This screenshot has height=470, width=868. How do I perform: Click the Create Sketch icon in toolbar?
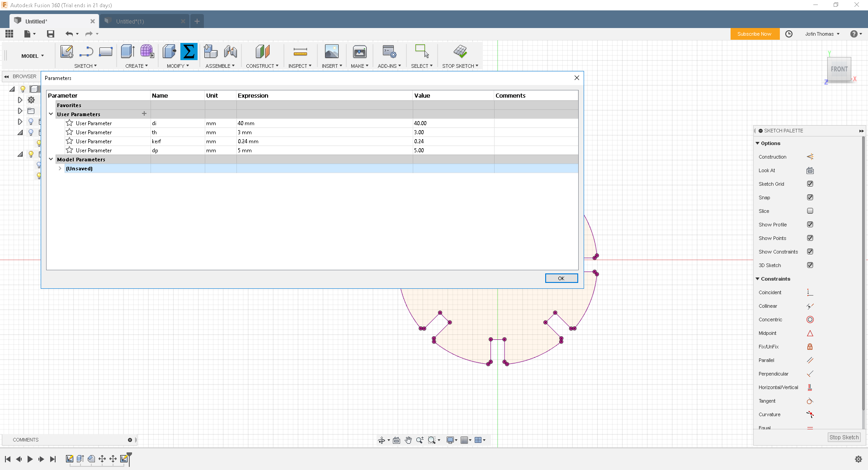pyautogui.click(x=66, y=52)
